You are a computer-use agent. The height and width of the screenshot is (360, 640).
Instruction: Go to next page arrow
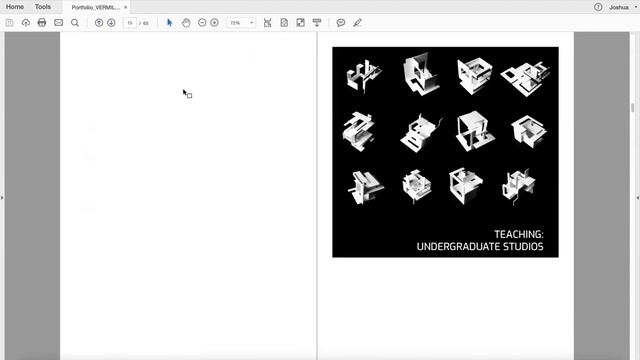coord(111,23)
